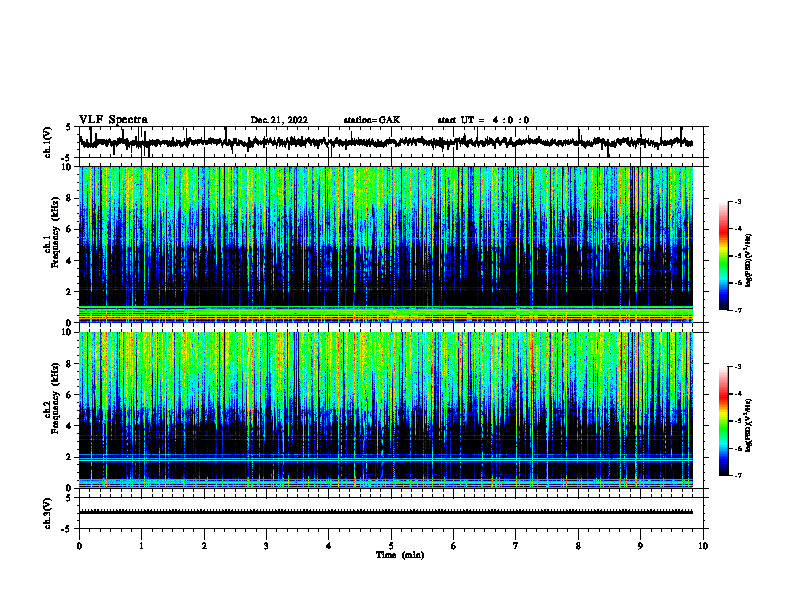Click the ch.2 "Frequency (kHz)" axis label
This screenshot has width=792, height=612.
tap(54, 398)
